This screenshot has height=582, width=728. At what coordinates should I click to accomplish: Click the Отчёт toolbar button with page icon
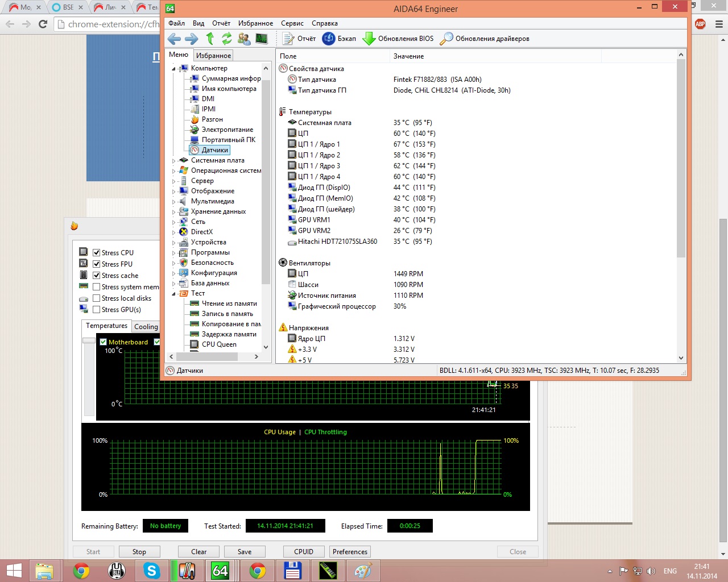299,39
